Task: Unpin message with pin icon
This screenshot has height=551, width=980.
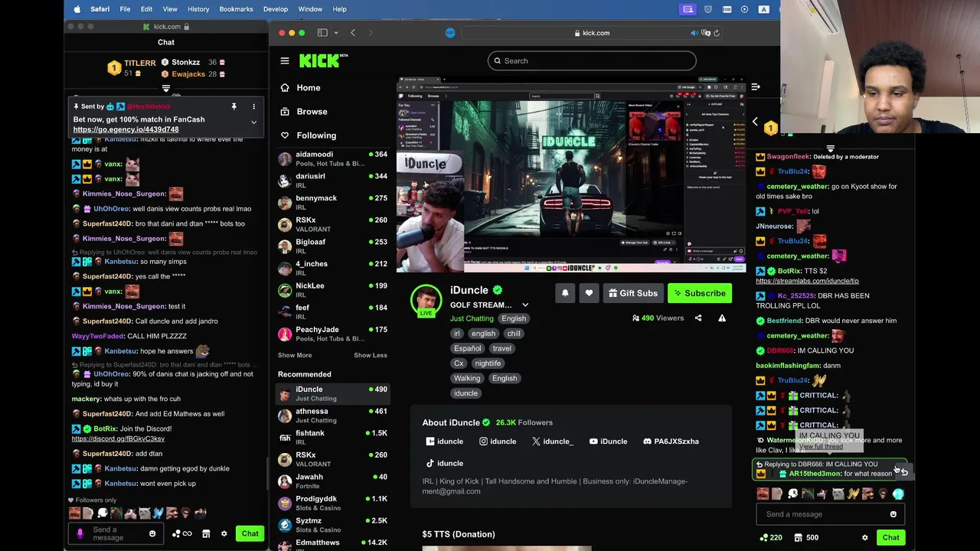Action: [x=234, y=107]
